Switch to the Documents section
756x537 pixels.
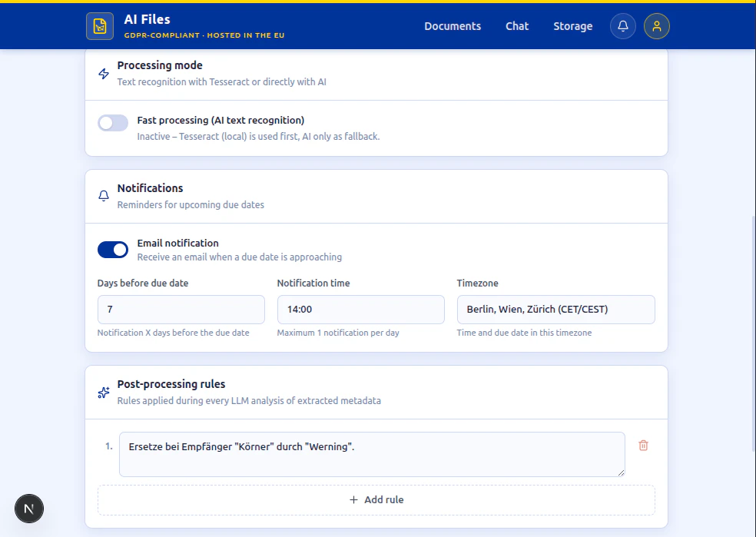click(x=453, y=26)
